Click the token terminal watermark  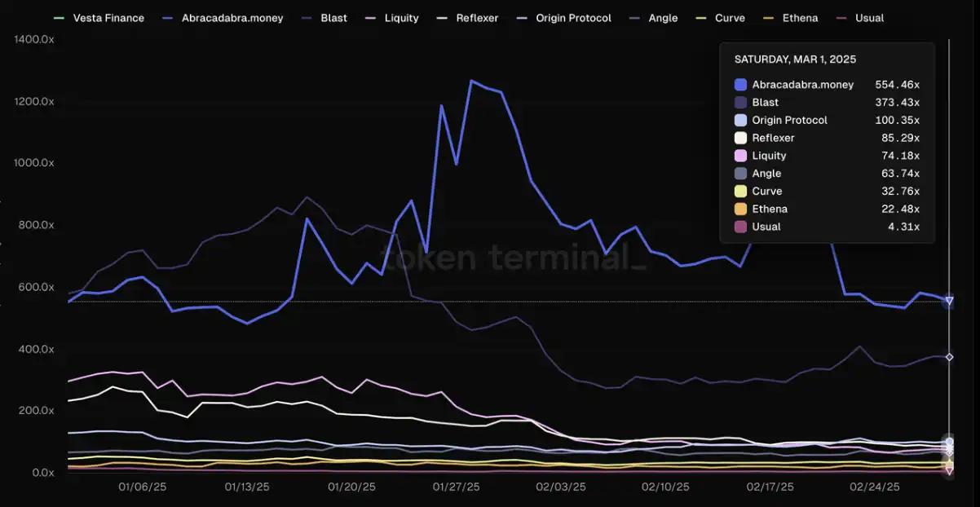pyautogui.click(x=514, y=259)
